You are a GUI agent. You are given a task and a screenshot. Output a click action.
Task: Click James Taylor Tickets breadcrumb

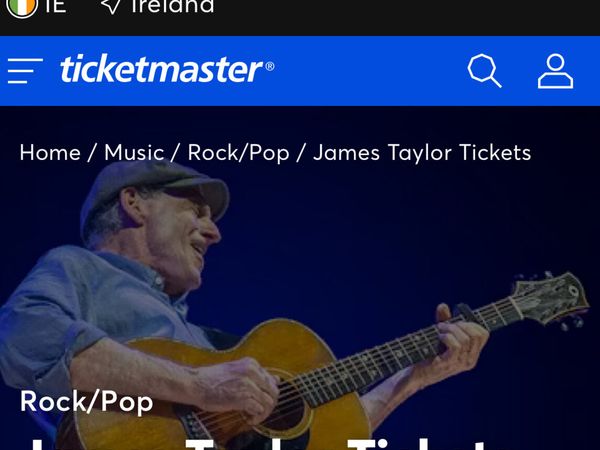[x=422, y=153]
